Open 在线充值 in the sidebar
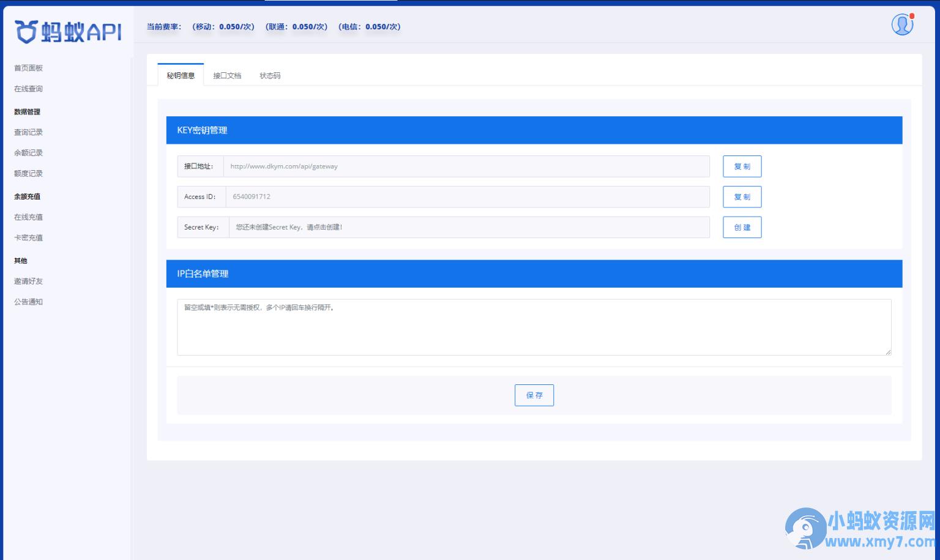The width and height of the screenshot is (940, 560). (x=28, y=217)
